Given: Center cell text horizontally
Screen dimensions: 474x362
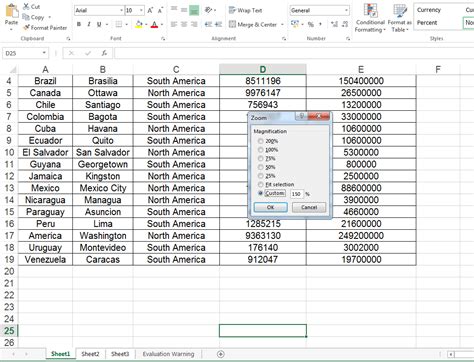Looking at the screenshot, I should 184,24.
